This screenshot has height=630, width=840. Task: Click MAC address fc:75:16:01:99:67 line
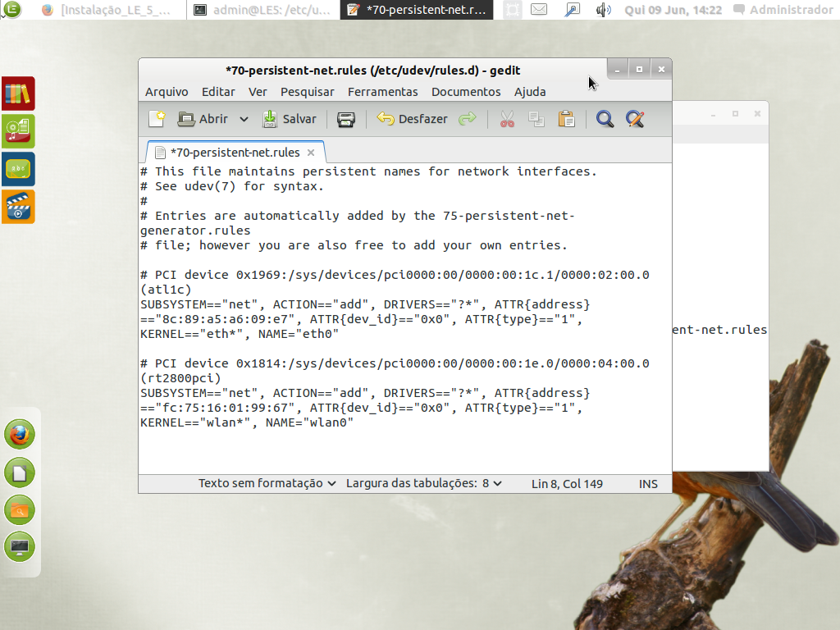pos(362,408)
